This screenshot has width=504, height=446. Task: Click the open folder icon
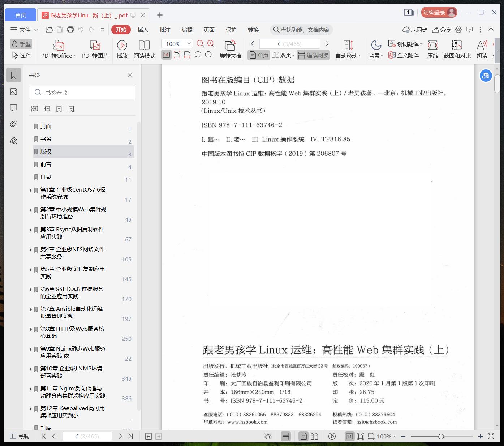point(49,30)
